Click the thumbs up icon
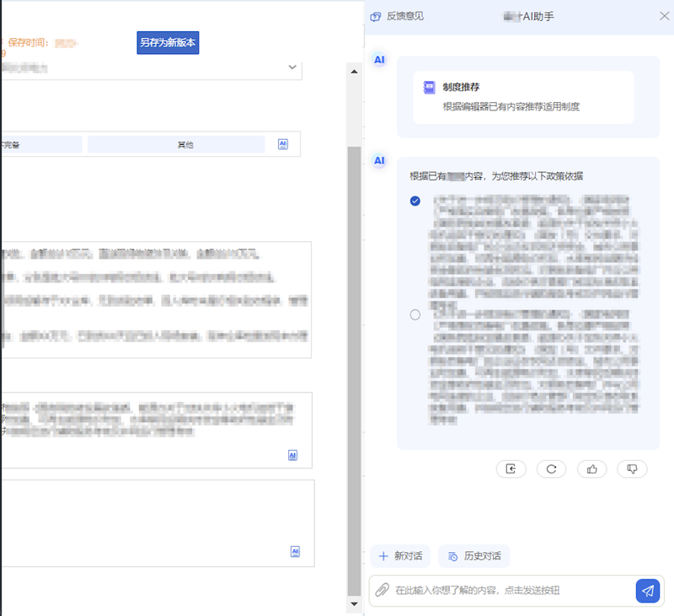674x616 pixels. (592, 469)
